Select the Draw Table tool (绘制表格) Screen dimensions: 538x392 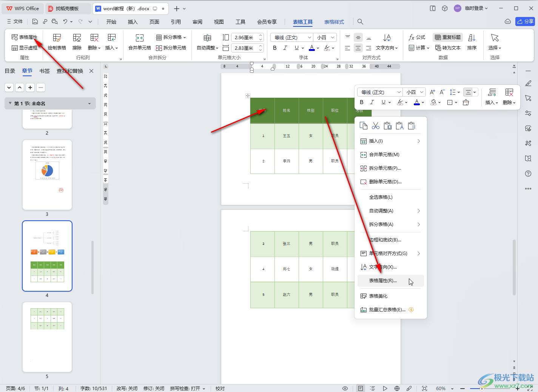click(57, 42)
